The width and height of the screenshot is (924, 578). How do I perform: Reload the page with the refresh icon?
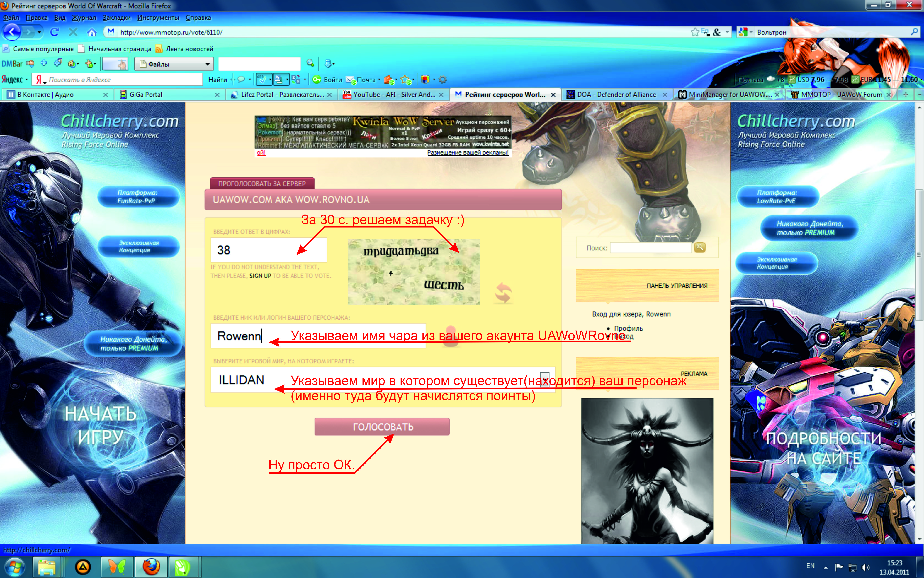tap(55, 32)
